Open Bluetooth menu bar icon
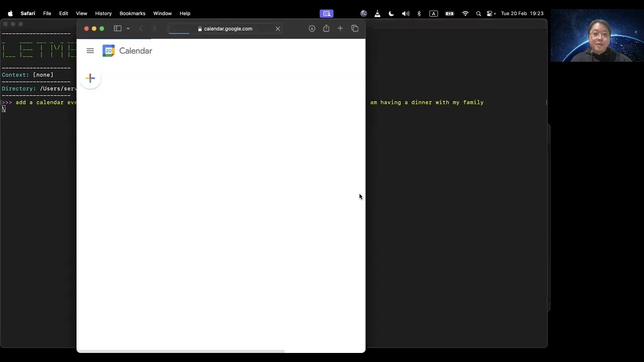The image size is (644, 362). 419,14
